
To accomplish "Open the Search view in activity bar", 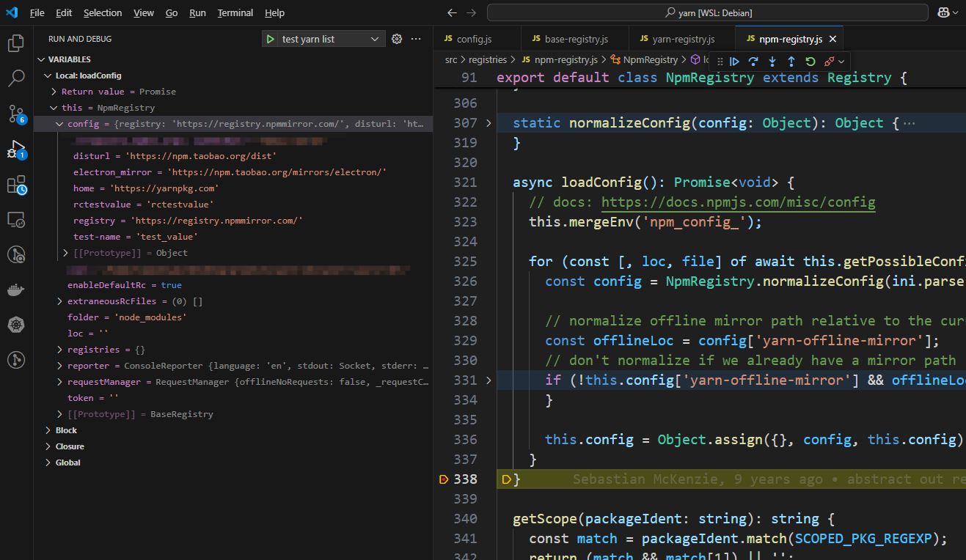I will coord(15,78).
